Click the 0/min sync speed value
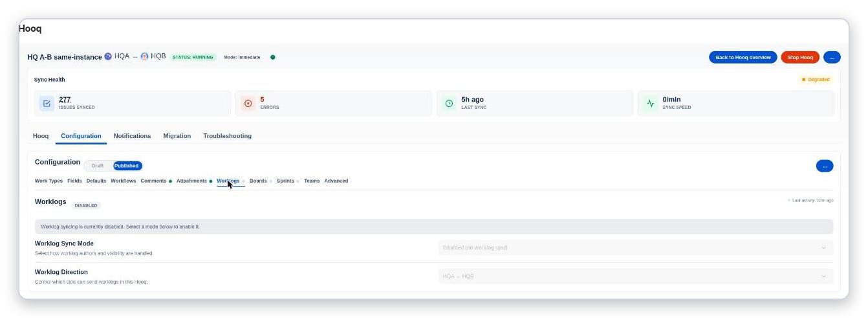The width and height of the screenshot is (868, 318). [x=672, y=100]
